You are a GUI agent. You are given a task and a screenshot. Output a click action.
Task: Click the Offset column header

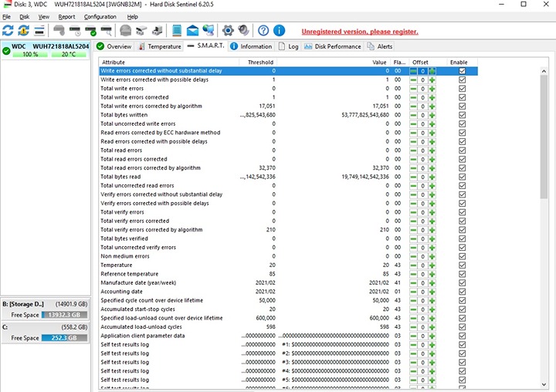(427, 63)
